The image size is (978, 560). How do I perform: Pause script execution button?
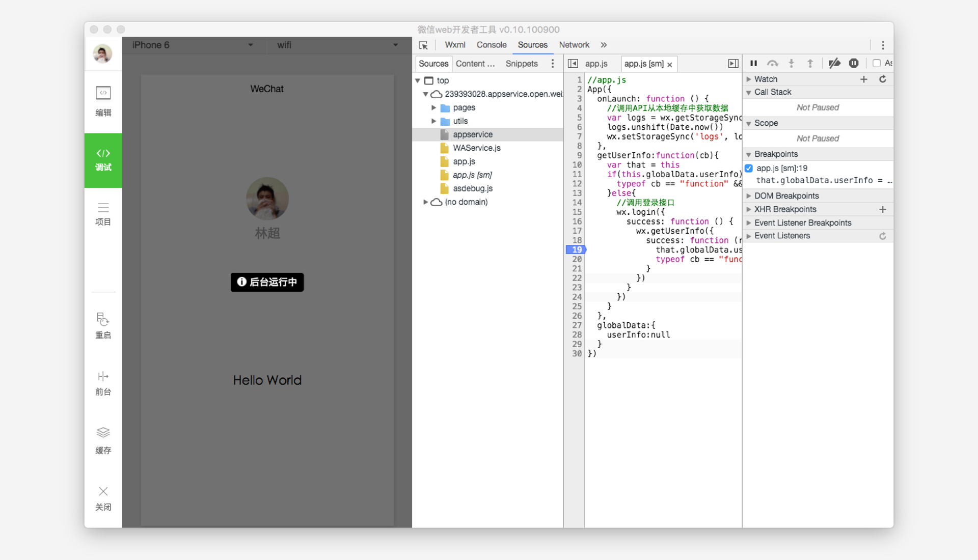(753, 63)
